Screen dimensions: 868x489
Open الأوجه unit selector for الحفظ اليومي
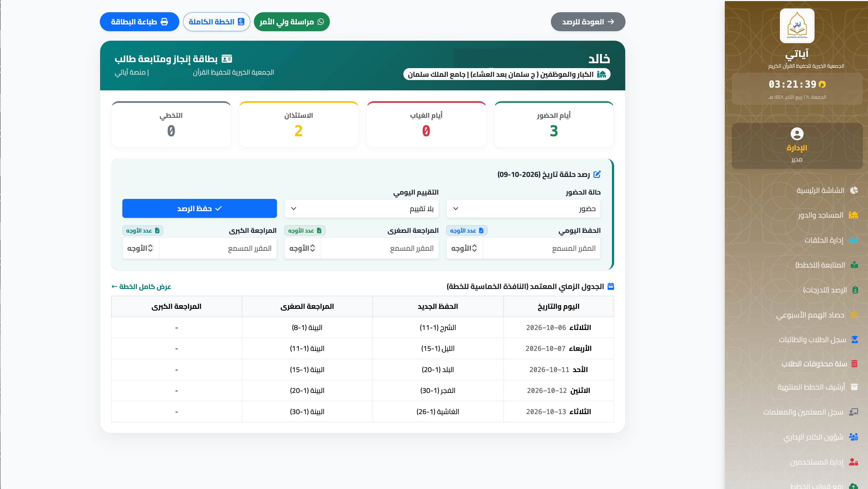464,248
